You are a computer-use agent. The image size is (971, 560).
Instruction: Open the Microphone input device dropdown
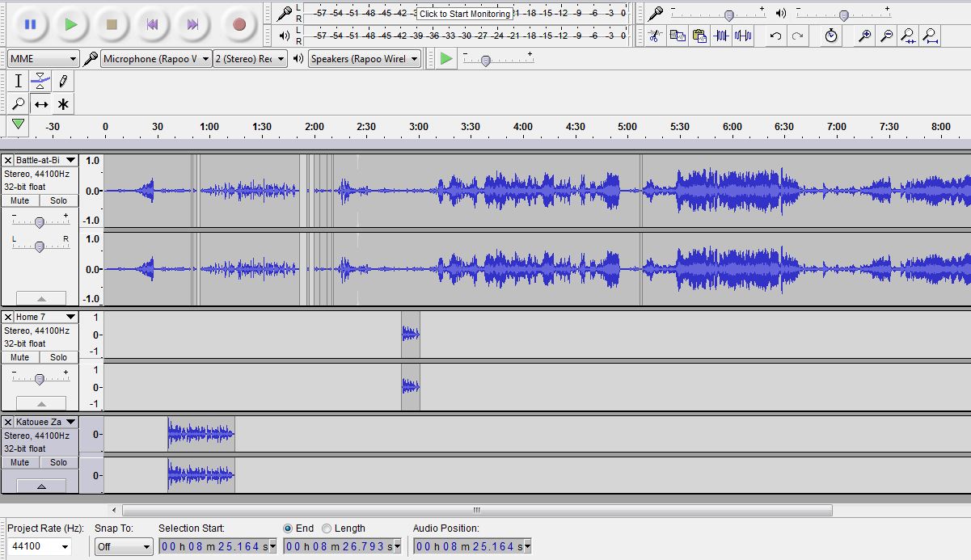[x=154, y=59]
